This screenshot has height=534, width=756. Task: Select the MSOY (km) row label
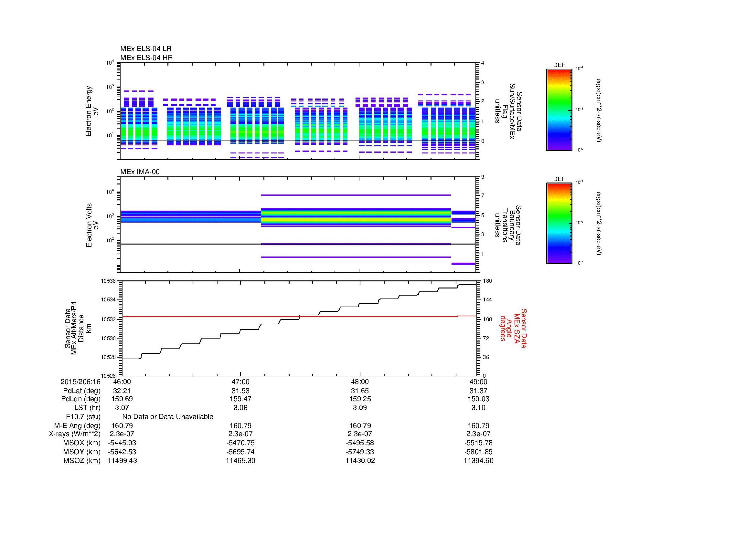pos(82,452)
